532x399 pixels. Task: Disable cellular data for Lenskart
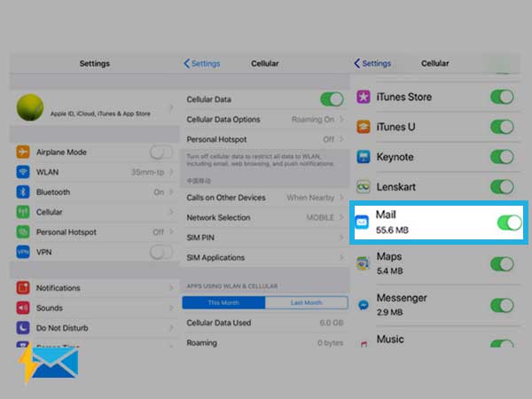point(502,186)
